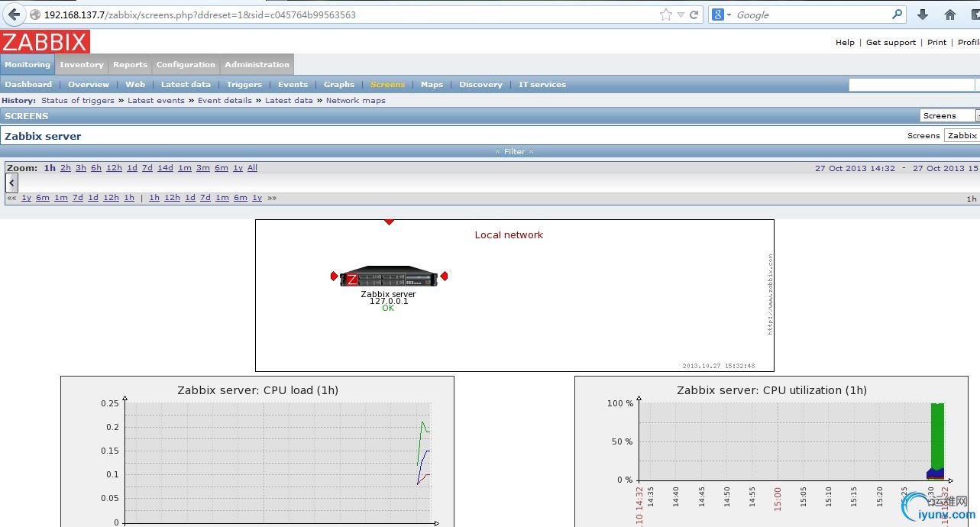Open the Configuration main tab
The width and height of the screenshot is (980, 527).
coord(186,65)
